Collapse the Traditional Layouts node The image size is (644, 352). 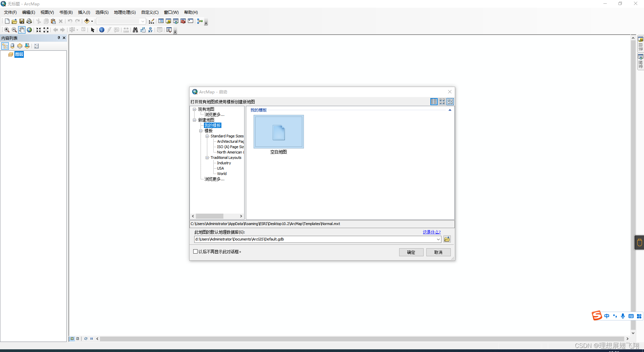coord(207,158)
